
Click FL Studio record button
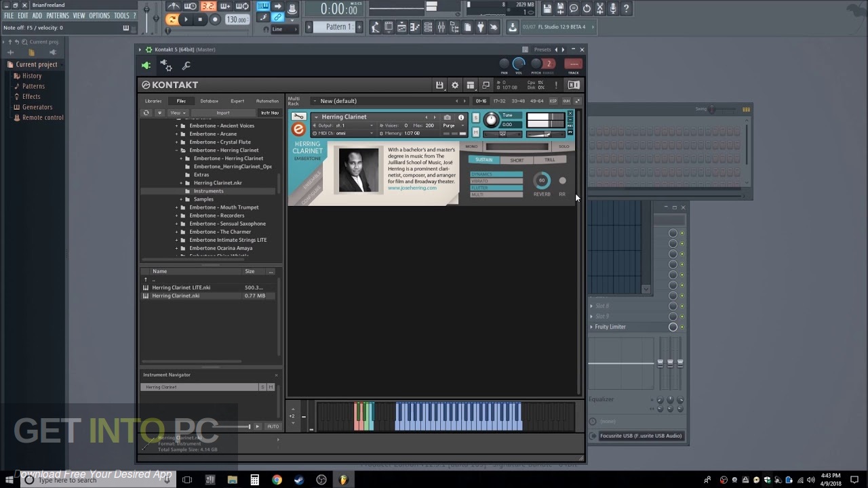(215, 20)
